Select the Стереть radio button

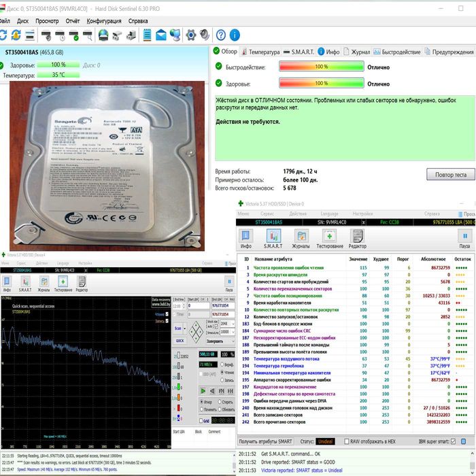click(x=220, y=402)
